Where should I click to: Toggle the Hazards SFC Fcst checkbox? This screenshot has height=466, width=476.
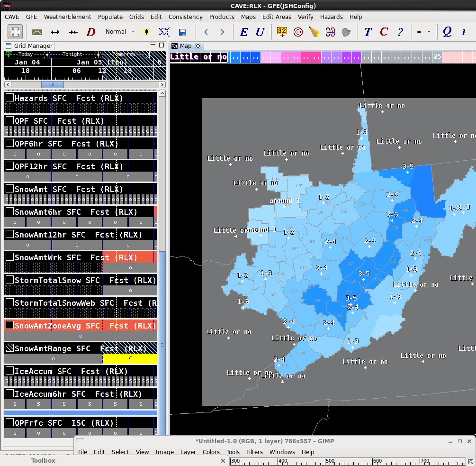10,98
